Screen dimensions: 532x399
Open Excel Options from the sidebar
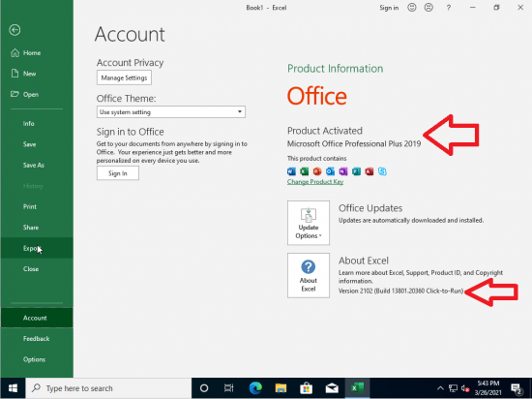(x=37, y=359)
